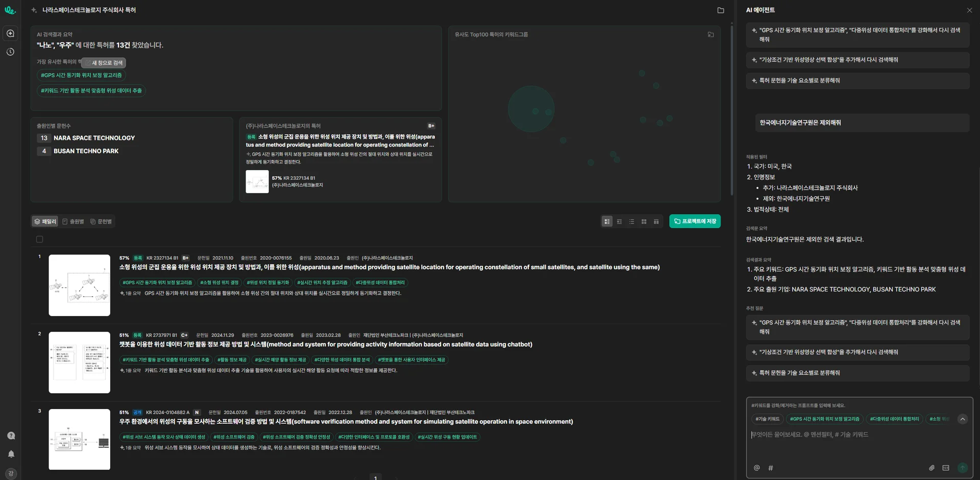The image size is (980, 480).
Task: Click #실시간 위치 추정 알고리즘 tag
Action: pyautogui.click(x=322, y=283)
